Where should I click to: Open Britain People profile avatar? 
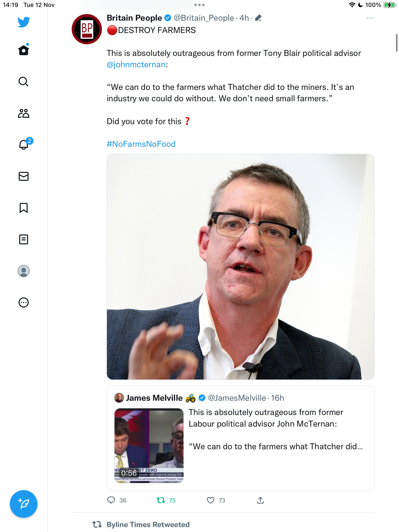[x=87, y=29]
